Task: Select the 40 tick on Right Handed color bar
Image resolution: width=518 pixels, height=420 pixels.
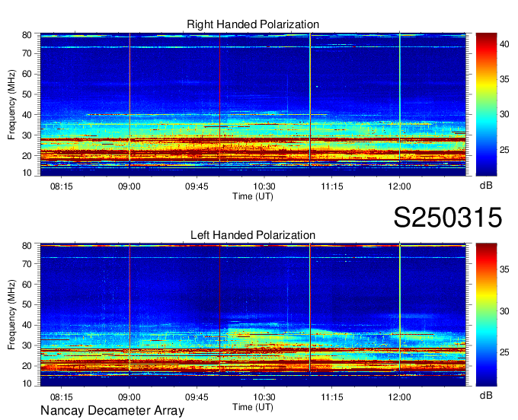Action: (x=504, y=44)
